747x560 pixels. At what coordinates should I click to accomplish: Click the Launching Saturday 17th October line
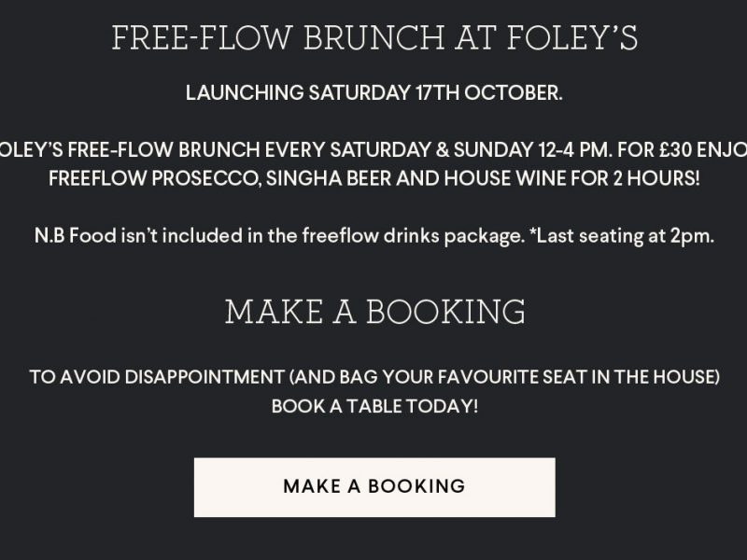pyautogui.click(x=374, y=92)
